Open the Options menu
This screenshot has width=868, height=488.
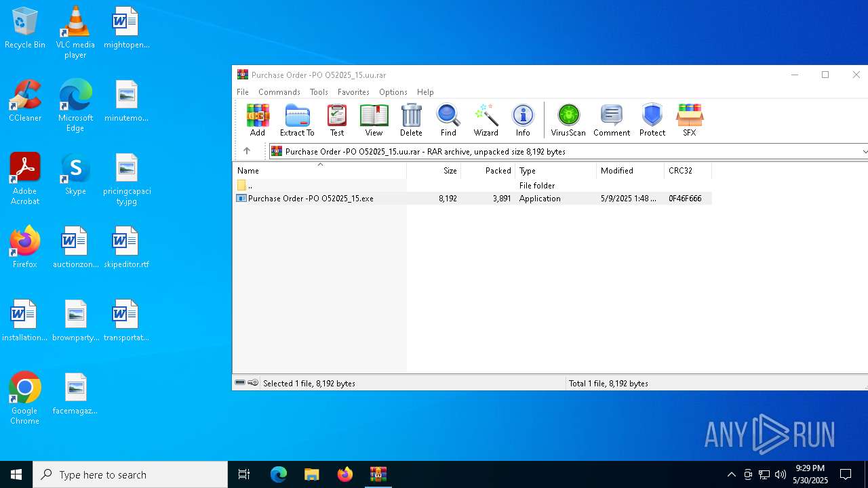click(x=393, y=92)
